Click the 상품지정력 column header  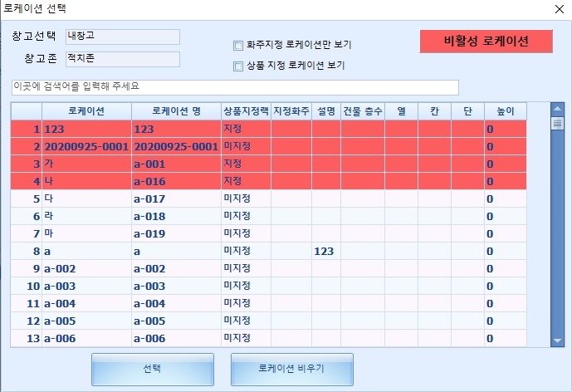click(x=246, y=110)
